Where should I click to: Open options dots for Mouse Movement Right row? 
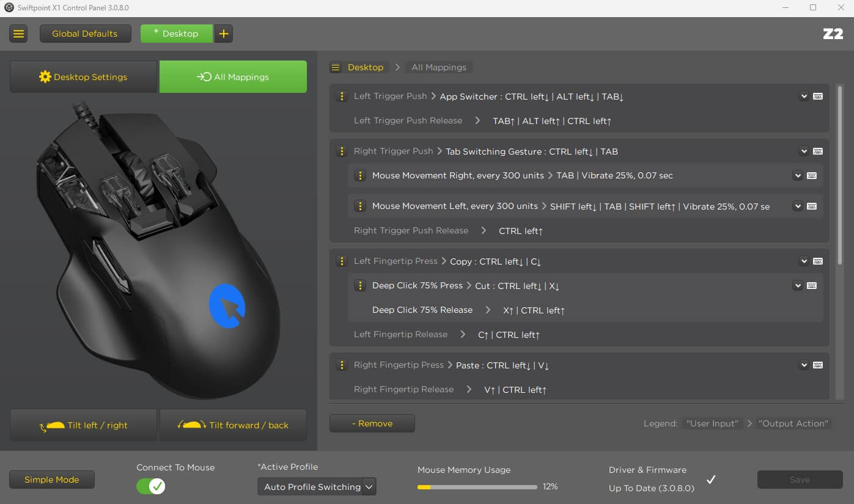[x=360, y=176]
